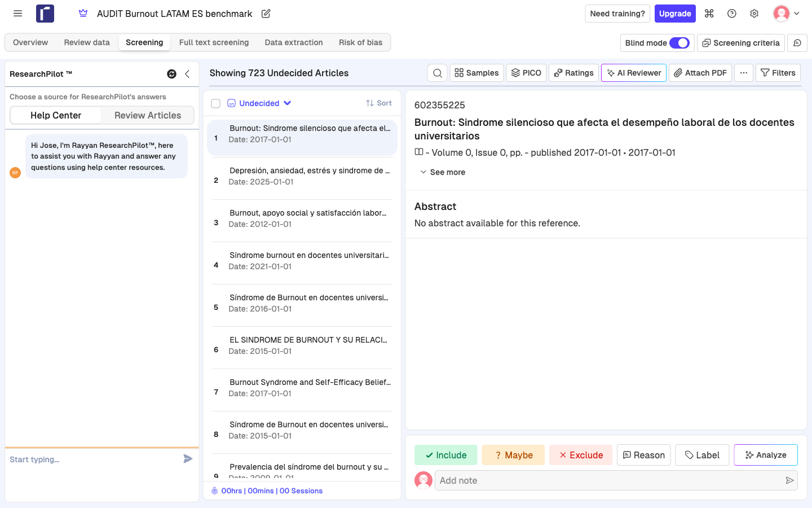This screenshot has width=812, height=508.
Task: Click the user avatar in top bar
Action: (x=782, y=14)
